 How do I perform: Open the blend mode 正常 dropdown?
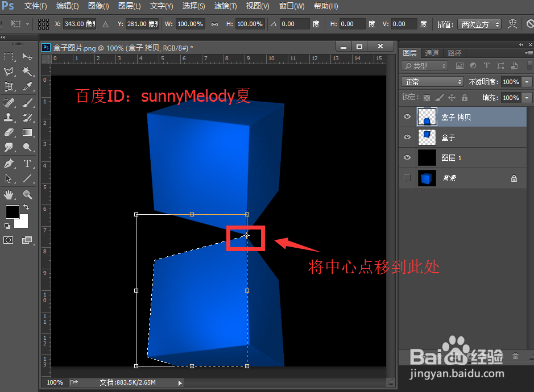[x=433, y=82]
